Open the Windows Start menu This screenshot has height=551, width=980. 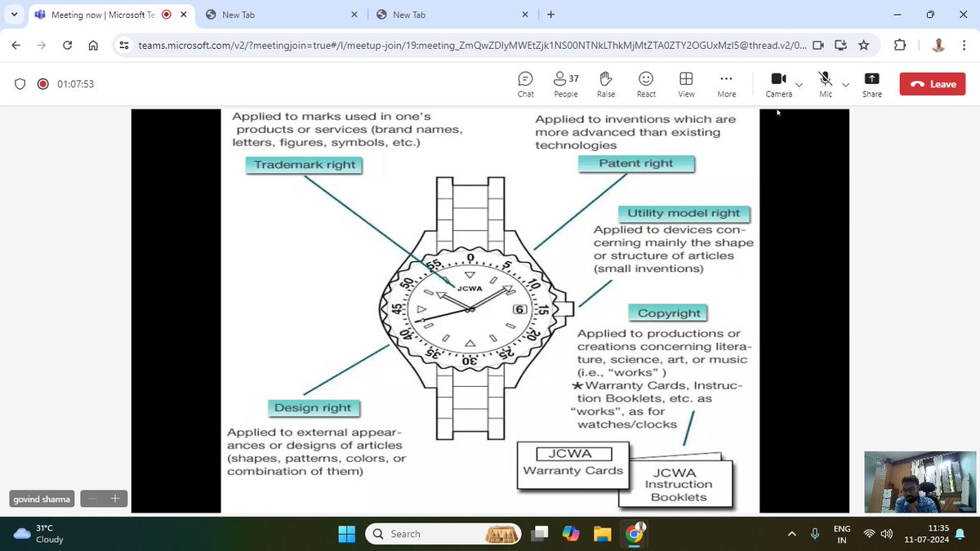(347, 534)
